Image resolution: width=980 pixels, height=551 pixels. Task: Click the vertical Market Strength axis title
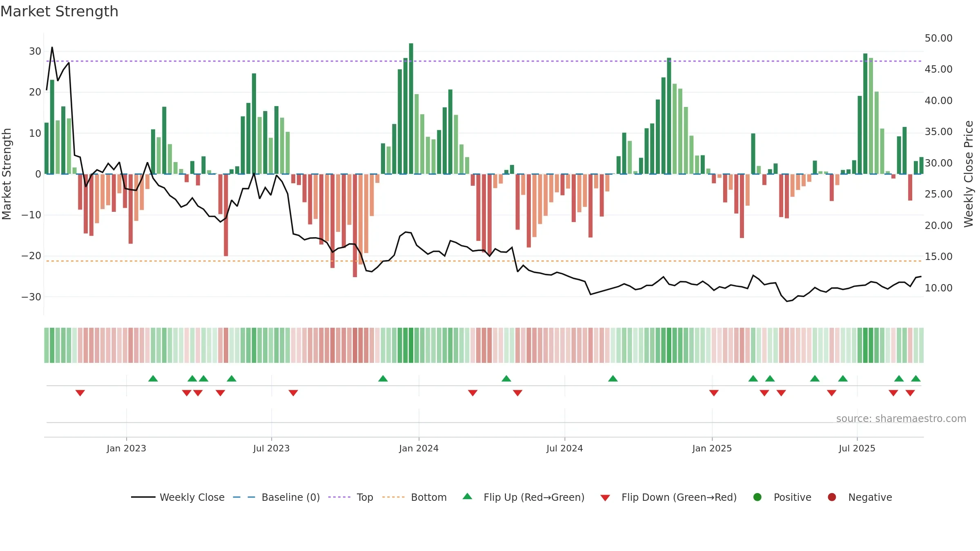(7, 174)
